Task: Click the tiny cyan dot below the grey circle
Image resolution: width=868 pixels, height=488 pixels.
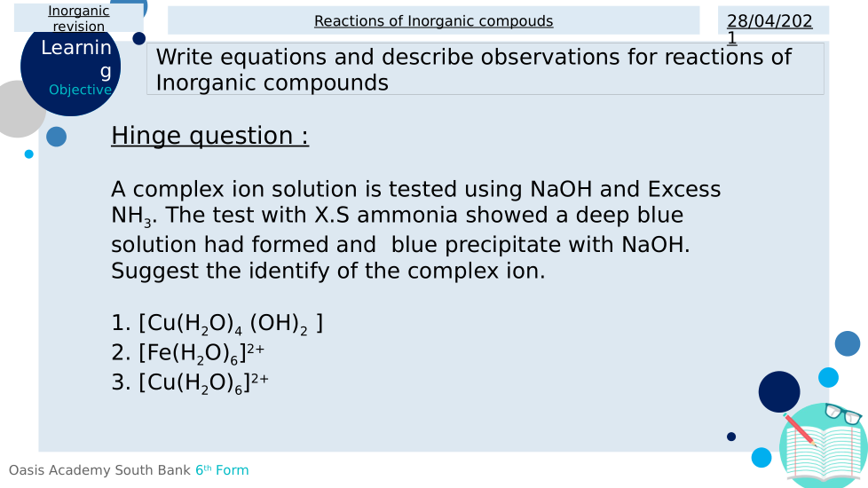Action: (x=29, y=154)
